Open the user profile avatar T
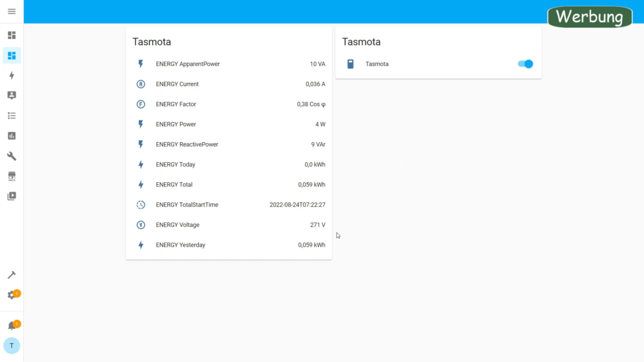644x362 pixels. coord(11,346)
